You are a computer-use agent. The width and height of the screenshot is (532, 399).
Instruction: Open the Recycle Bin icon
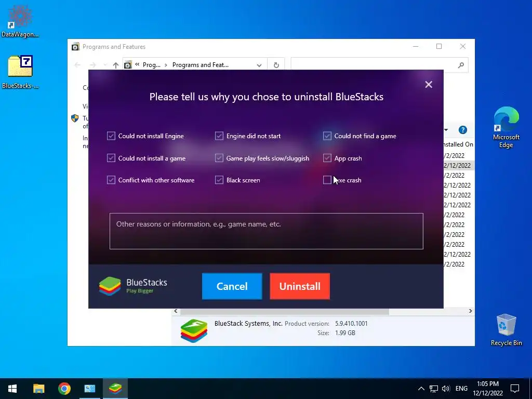506,330
